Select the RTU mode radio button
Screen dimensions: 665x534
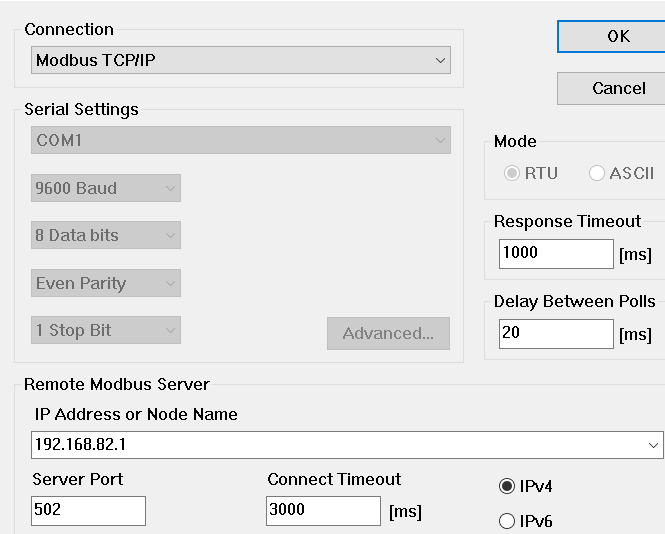pos(511,173)
